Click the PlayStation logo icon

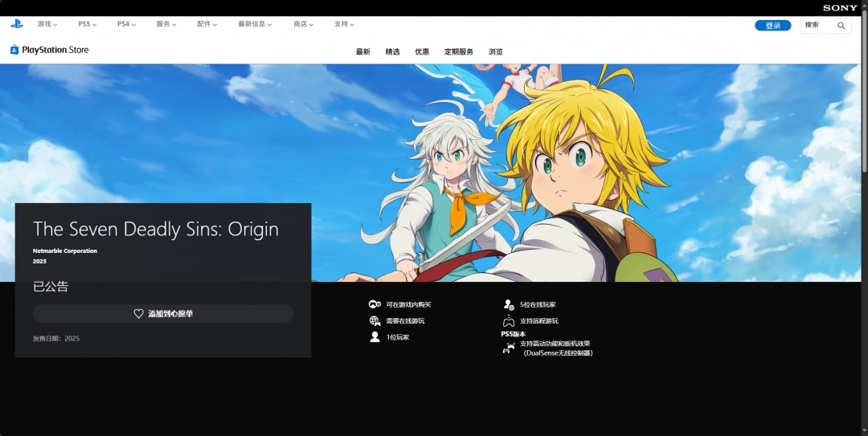[x=16, y=24]
